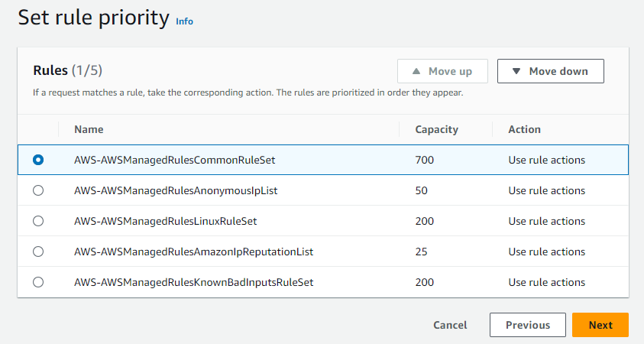Click the Action column header
Viewport: 644px width, 344px height.
[524, 129]
